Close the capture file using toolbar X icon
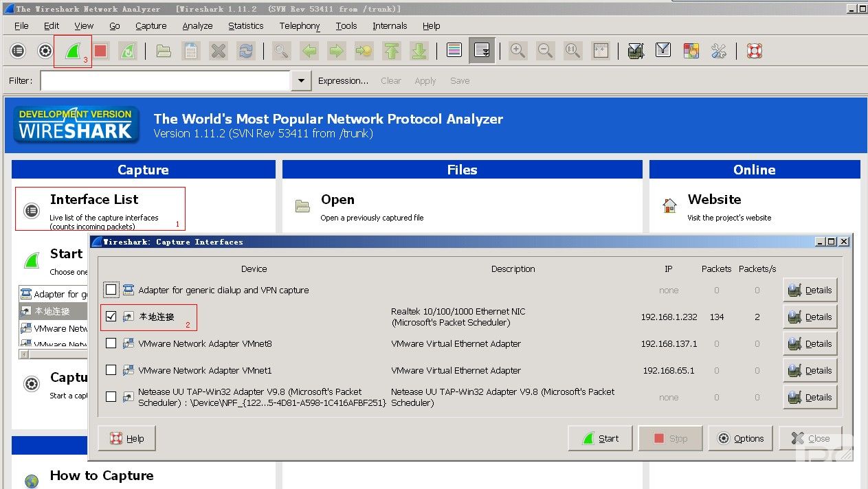Screen dimensions: 868x489 coord(219,51)
